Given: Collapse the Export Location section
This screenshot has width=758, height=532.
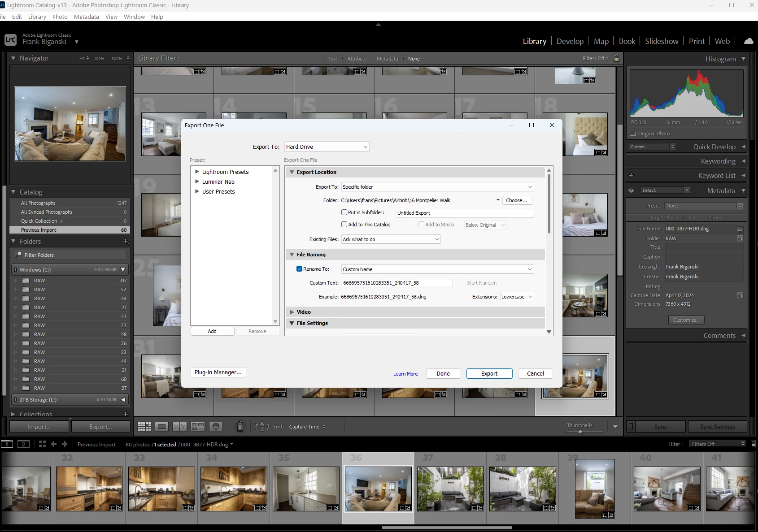Looking at the screenshot, I should (292, 172).
